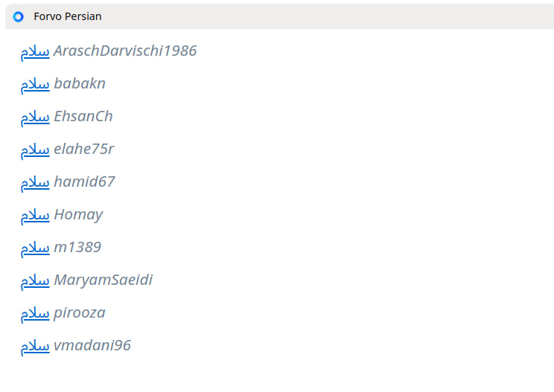Image resolution: width=554 pixels, height=392 pixels.
Task: Select the سلام link by elahe75r
Action: pos(35,150)
